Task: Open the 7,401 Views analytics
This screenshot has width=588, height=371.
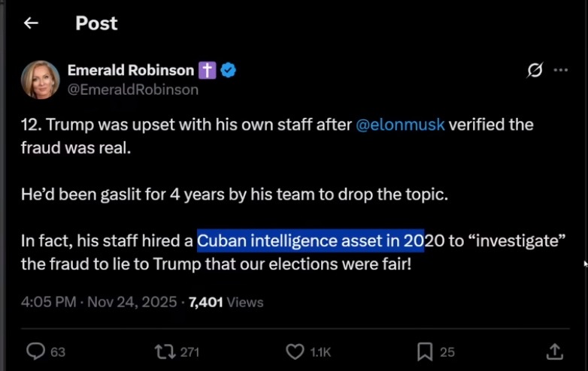Action: (226, 303)
